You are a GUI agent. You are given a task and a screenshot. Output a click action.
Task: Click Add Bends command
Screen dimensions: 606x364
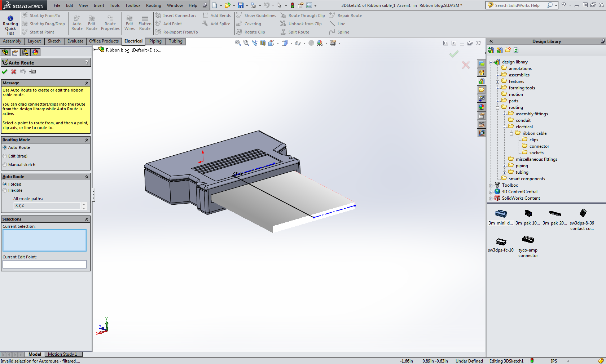click(217, 15)
